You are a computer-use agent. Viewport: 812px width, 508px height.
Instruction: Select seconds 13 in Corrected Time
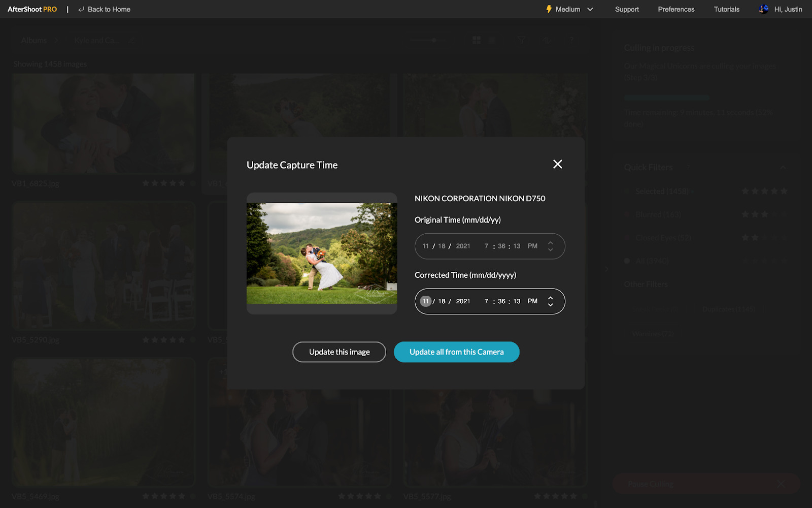[x=517, y=301]
